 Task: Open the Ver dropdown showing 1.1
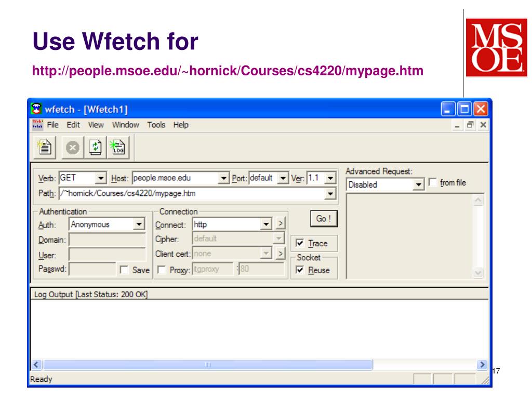pyautogui.click(x=330, y=178)
